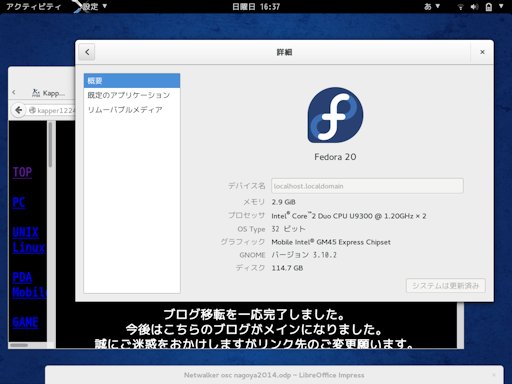Click the tab scroll-left chevron in browser

(14, 92)
